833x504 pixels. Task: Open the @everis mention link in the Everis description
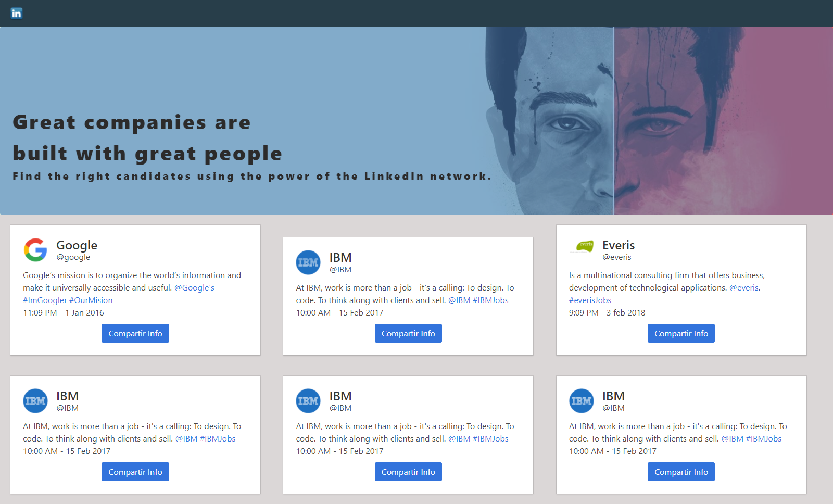(744, 288)
